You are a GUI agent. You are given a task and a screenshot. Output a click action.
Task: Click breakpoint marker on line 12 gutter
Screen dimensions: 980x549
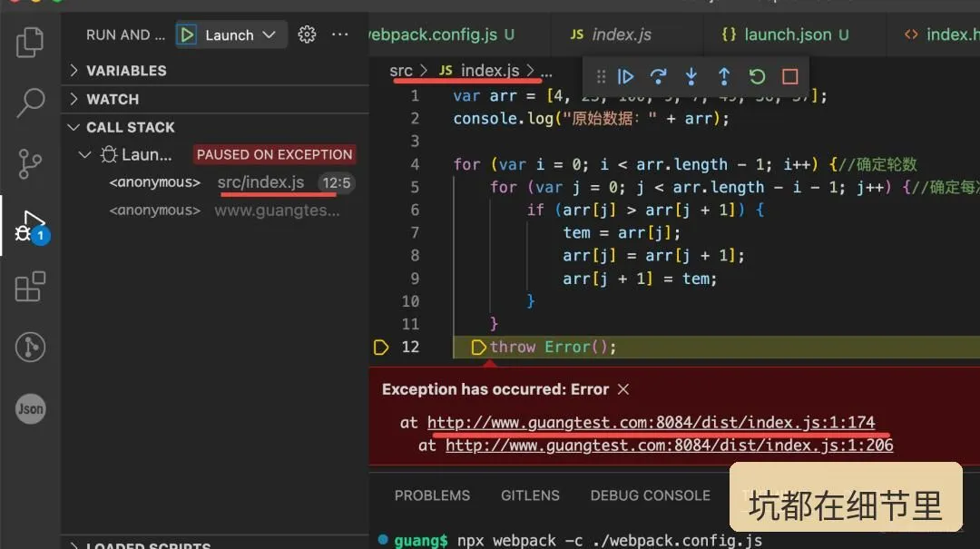click(x=380, y=347)
